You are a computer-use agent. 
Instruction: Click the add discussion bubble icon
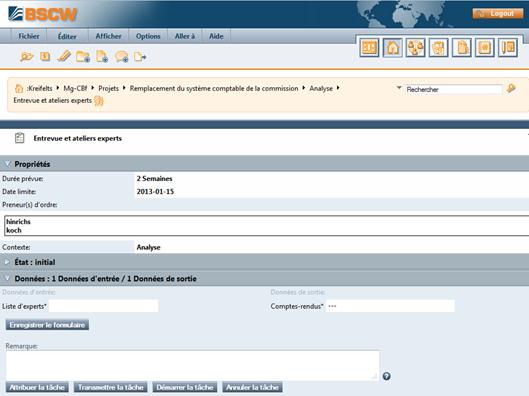click(121, 56)
